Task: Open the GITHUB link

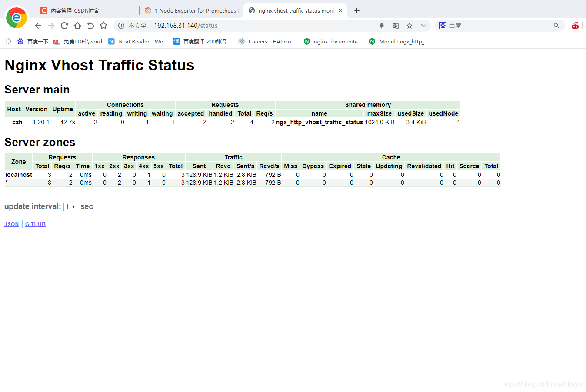Action: coord(35,224)
